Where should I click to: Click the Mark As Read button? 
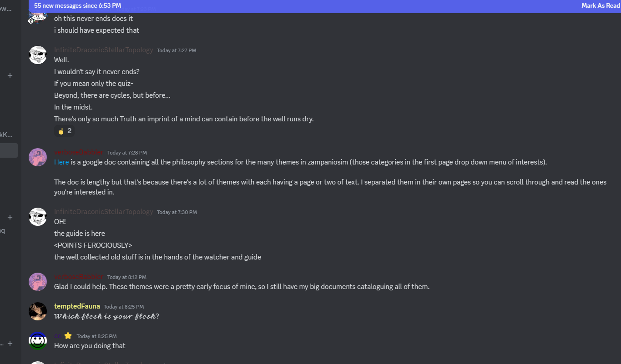[600, 6]
